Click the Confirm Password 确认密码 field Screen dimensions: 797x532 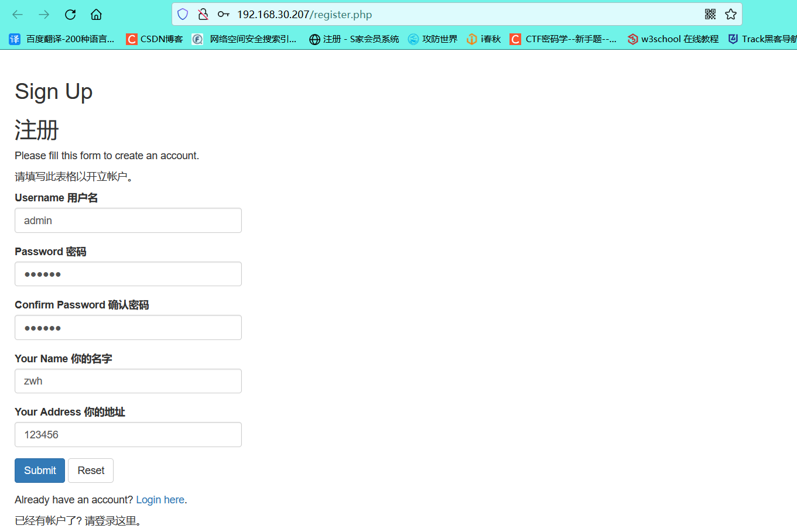tap(128, 328)
